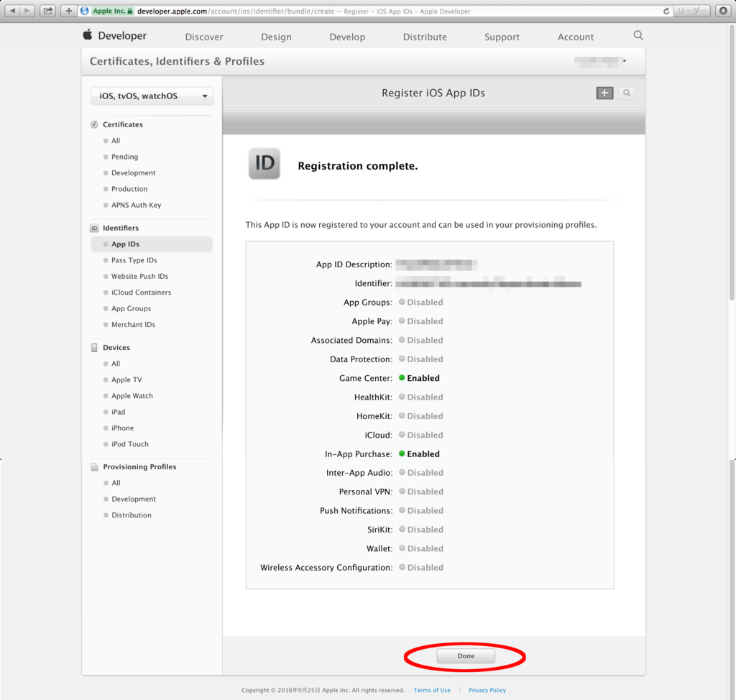Go back with the browser back arrow

13,11
